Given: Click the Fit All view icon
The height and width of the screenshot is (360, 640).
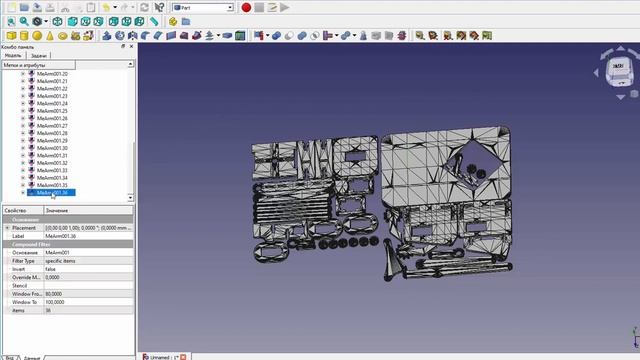Looking at the screenshot, I should [11, 22].
